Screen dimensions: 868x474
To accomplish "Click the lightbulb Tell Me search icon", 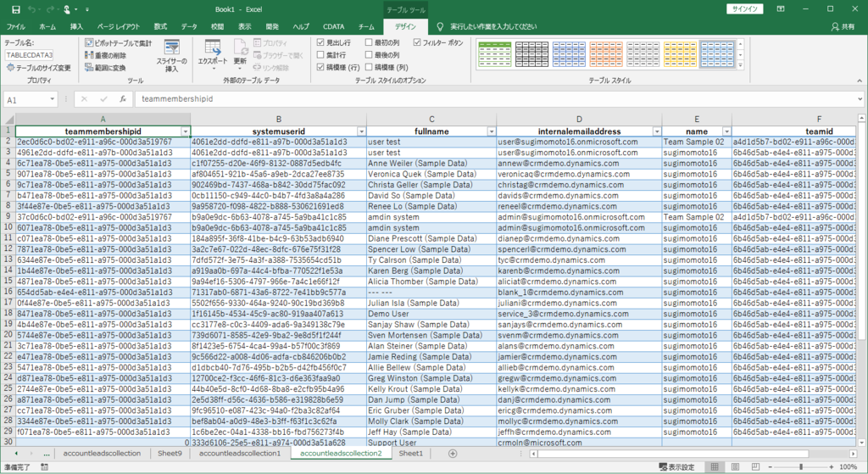I will coord(440,26).
